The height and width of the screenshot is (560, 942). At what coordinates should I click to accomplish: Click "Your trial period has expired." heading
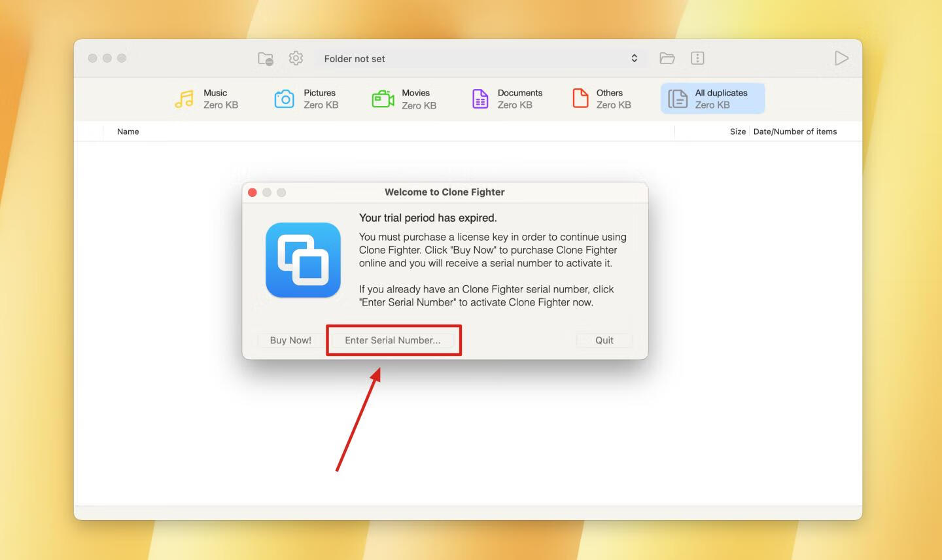tap(428, 218)
